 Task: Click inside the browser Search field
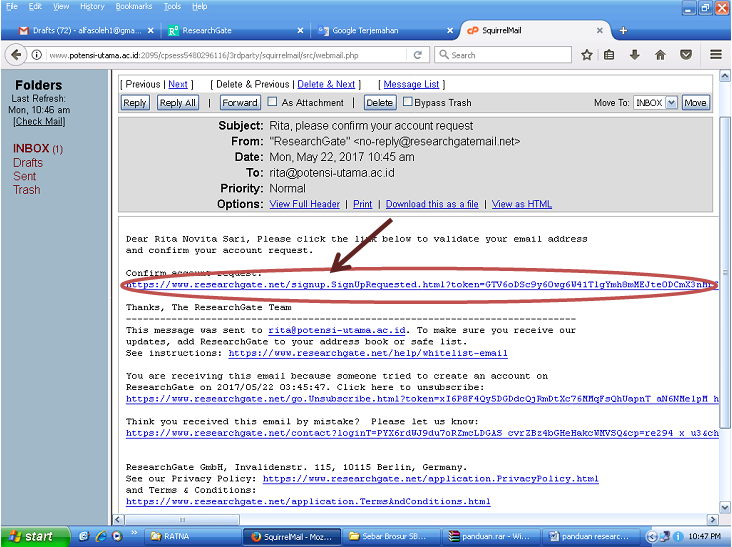(503, 55)
